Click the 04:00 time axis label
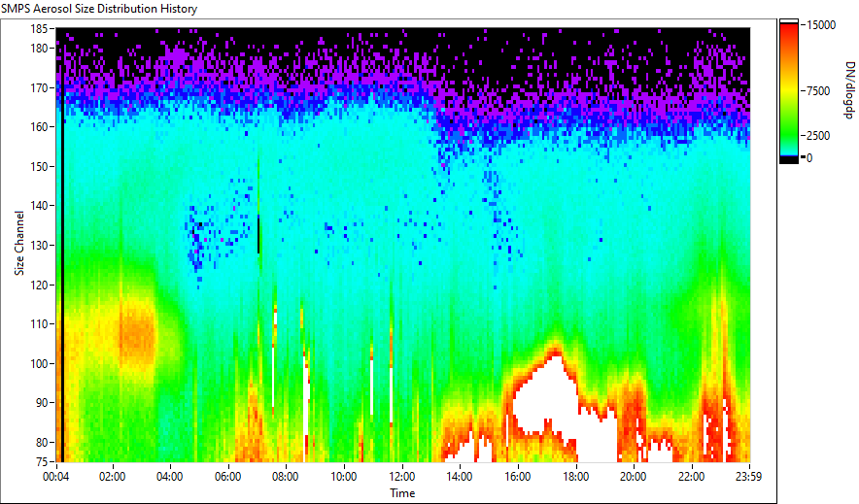 pos(170,477)
